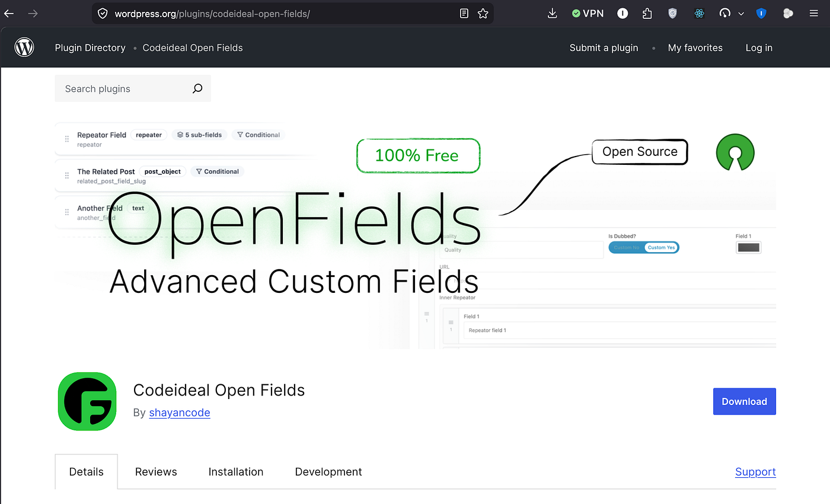The height and width of the screenshot is (504, 830).
Task: Click the grey shield extension icon
Action: coord(672,13)
